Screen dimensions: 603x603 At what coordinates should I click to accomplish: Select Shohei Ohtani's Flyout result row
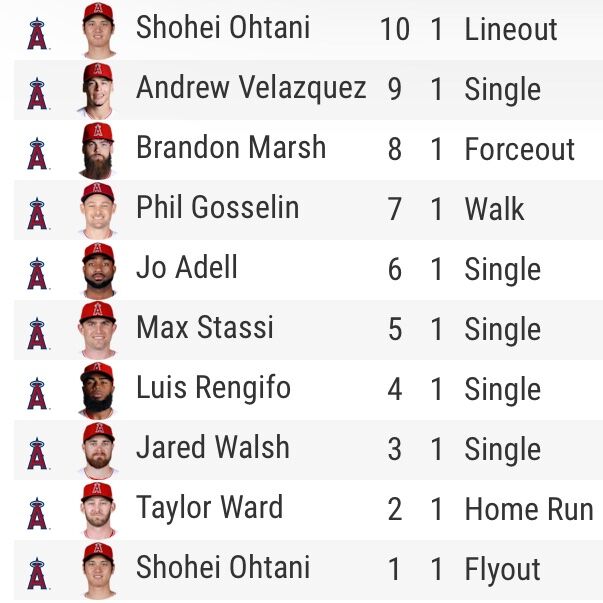(308, 570)
